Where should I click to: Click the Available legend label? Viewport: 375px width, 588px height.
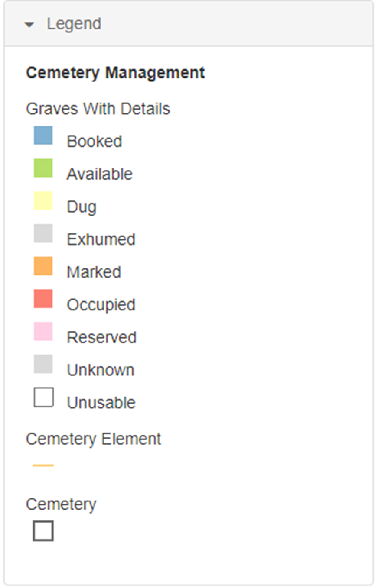[100, 174]
